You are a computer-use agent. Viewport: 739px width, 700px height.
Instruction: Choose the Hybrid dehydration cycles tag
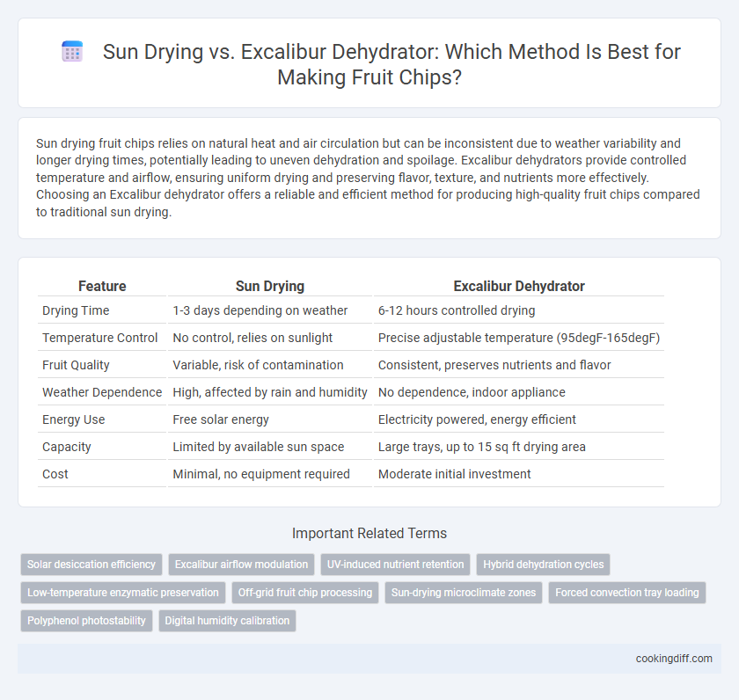point(544,565)
